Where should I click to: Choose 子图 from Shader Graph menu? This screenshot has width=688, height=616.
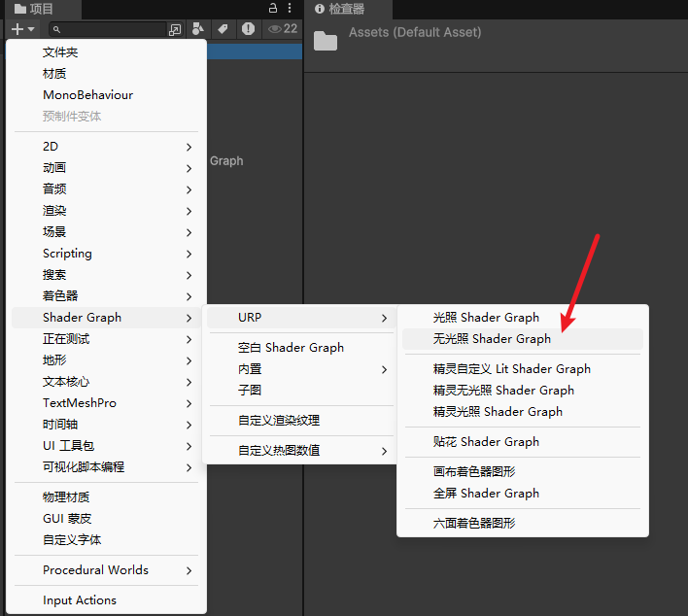[301, 391]
